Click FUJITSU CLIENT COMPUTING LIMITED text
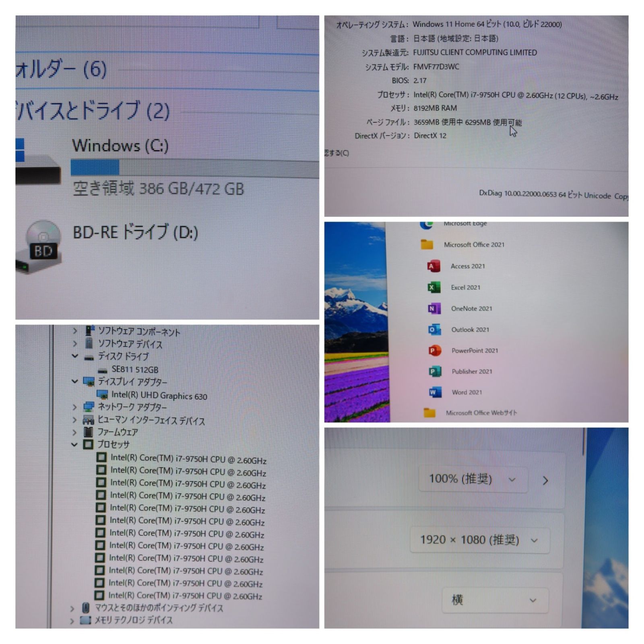 pos(475,52)
